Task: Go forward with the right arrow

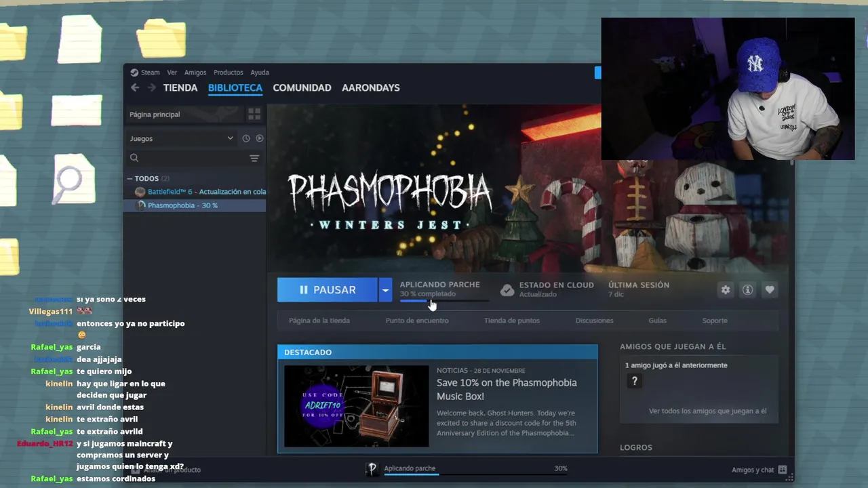Action: [x=152, y=87]
